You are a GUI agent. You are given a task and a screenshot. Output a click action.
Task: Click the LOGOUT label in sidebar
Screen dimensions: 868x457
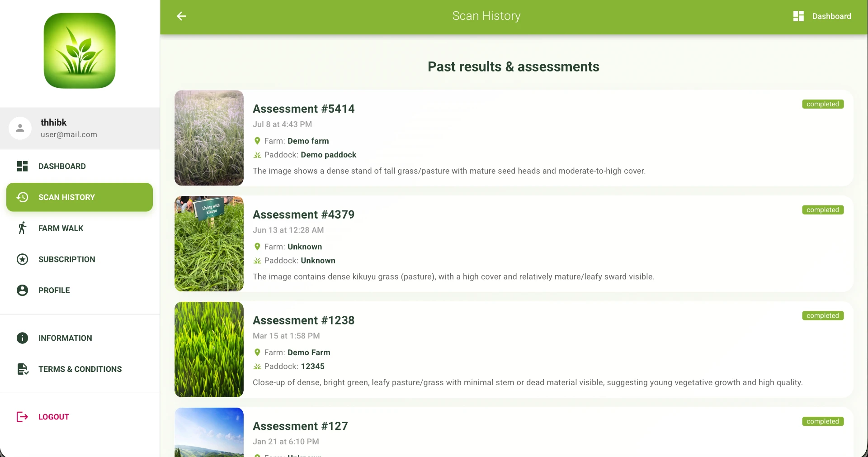[x=54, y=417]
